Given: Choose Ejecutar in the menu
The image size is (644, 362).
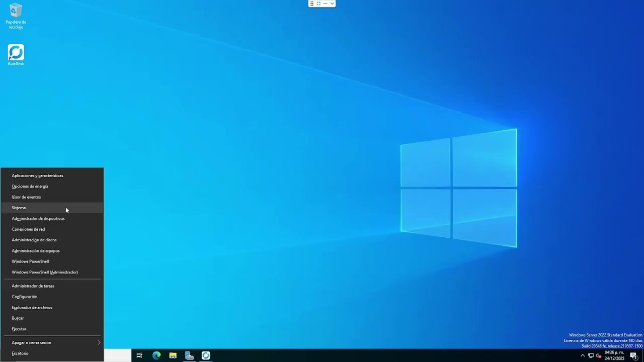Looking at the screenshot, I should click(52, 329).
